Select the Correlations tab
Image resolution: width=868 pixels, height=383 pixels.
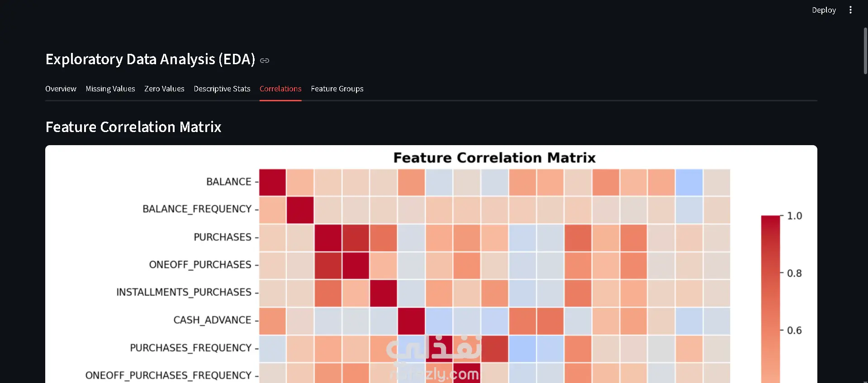click(280, 89)
